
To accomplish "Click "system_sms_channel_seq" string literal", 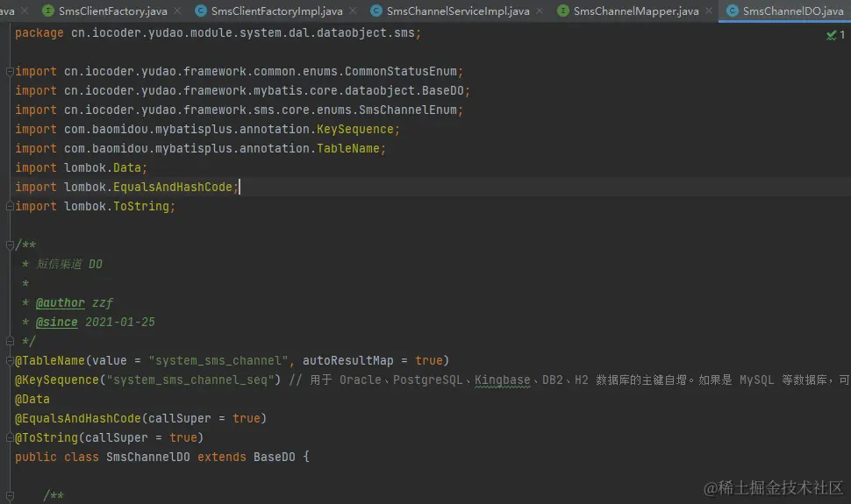I will pyautogui.click(x=190, y=380).
